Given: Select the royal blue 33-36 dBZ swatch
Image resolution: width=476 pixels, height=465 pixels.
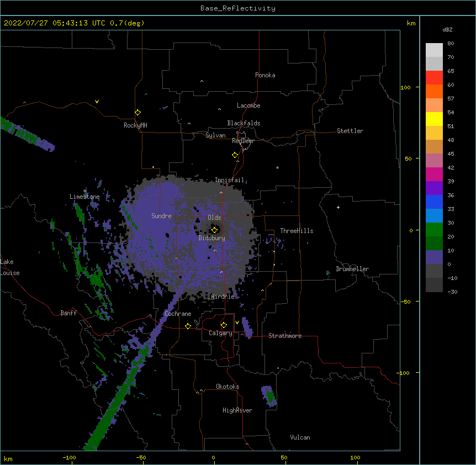Looking at the screenshot, I should point(434,202).
